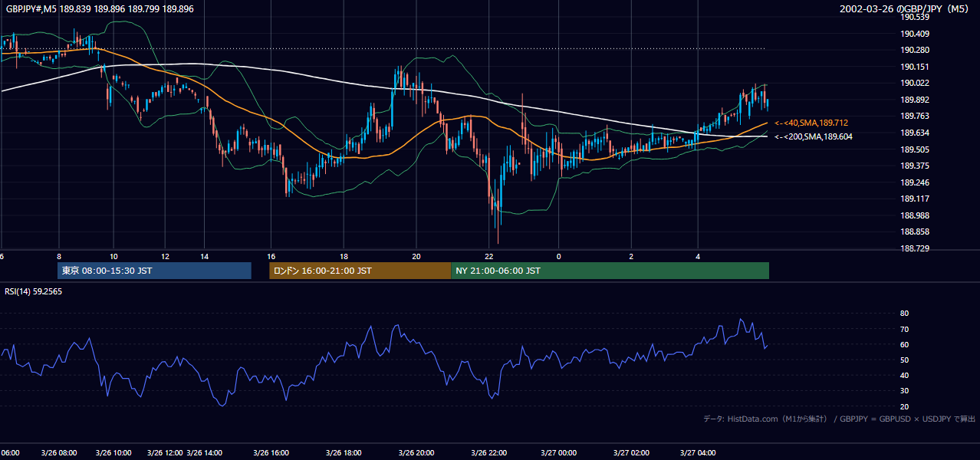The height and width of the screenshot is (460, 980).
Task: Click hour tick '8' under price chart
Action: pos(58,256)
